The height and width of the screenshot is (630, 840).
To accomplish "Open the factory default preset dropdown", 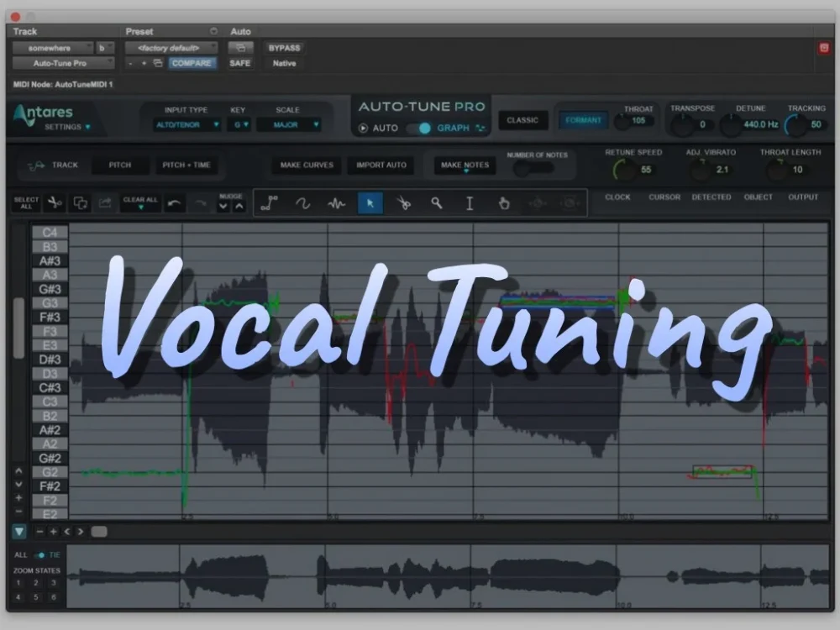I will pos(171,48).
